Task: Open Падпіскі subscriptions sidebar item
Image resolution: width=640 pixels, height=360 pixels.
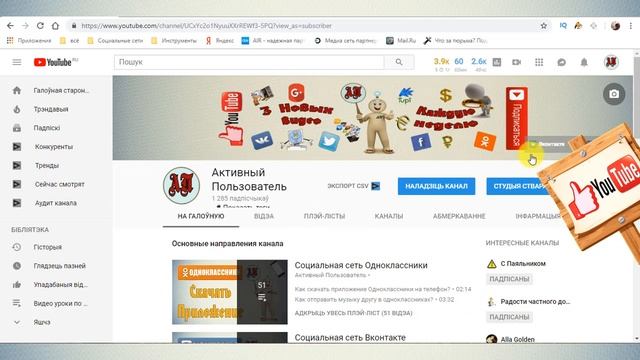Action: point(56,128)
